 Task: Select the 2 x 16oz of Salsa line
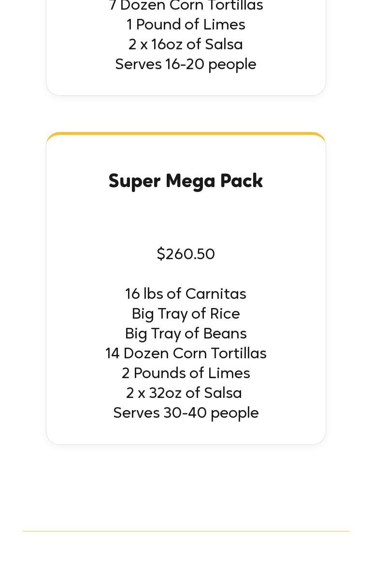coord(186,44)
